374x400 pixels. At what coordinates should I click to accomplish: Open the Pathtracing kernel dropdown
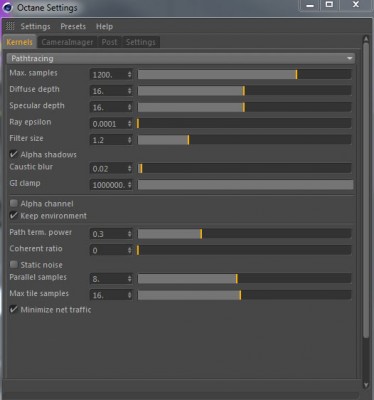coord(181,58)
